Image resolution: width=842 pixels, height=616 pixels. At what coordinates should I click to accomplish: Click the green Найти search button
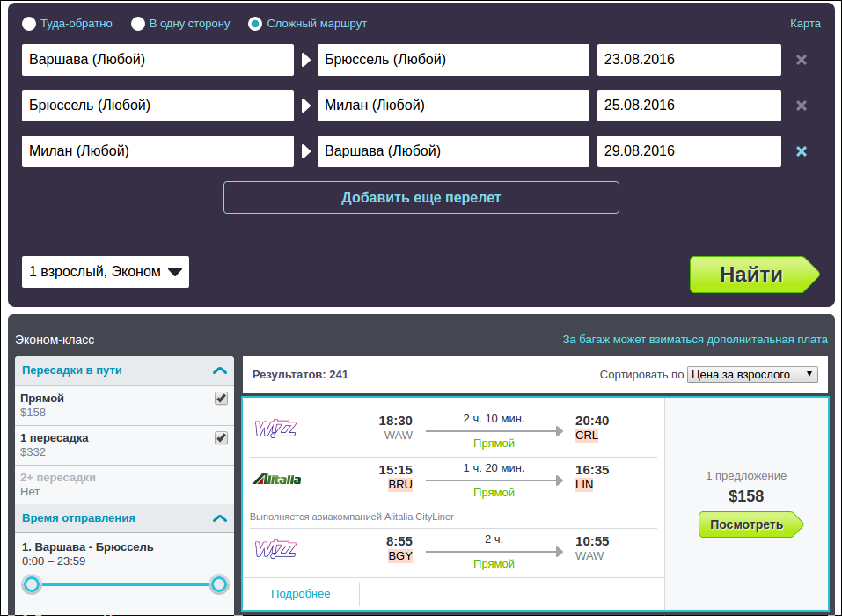point(755,274)
